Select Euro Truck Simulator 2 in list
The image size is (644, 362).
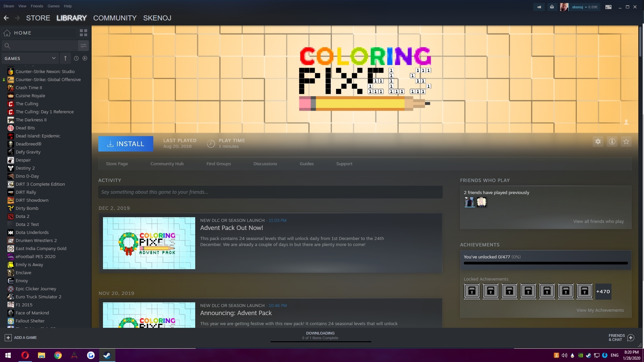[39, 297]
